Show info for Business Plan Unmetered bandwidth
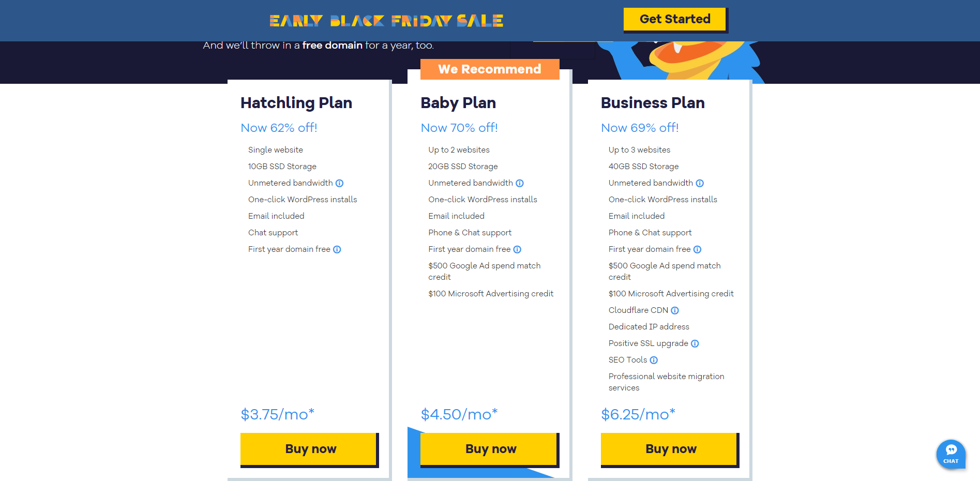The height and width of the screenshot is (481, 980). [700, 183]
